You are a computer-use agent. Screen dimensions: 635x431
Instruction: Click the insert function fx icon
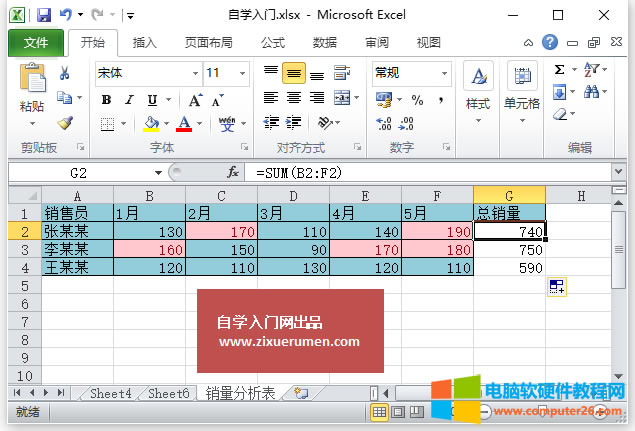click(x=233, y=172)
